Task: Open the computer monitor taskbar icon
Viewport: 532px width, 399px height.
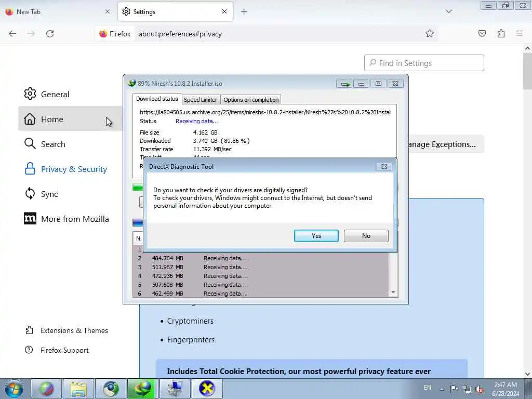Action: (175, 389)
